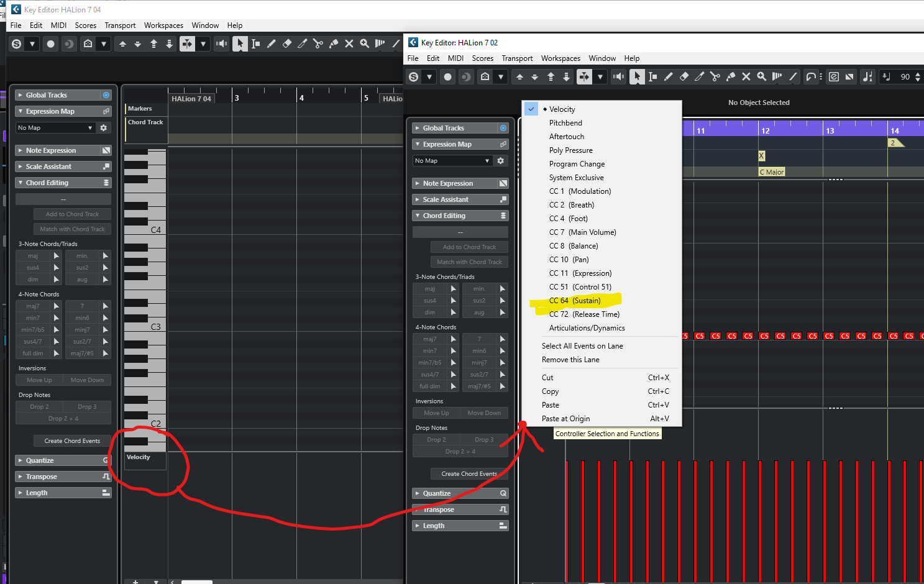
Task: Select the Line tool in HALion 7 02 toolbar
Action: (792, 76)
